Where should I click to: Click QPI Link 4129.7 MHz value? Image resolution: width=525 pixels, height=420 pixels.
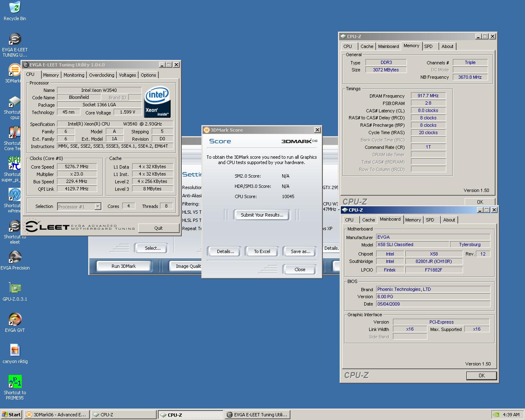point(77,189)
